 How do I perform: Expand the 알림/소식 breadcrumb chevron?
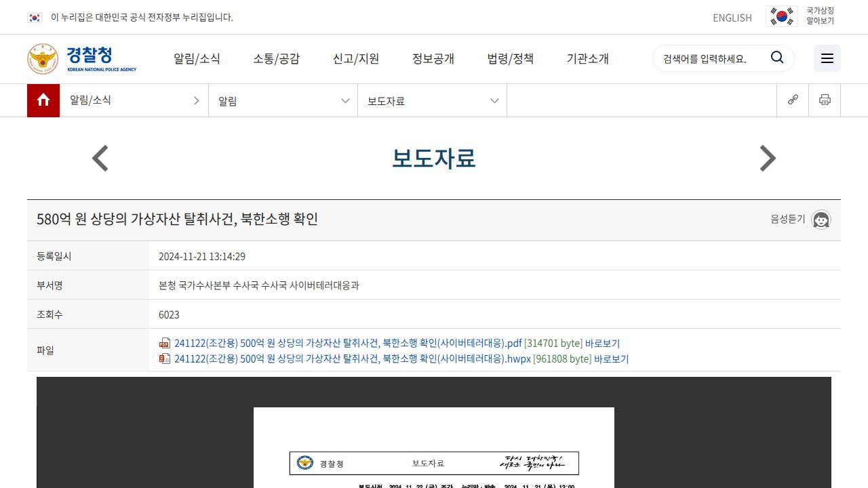[197, 100]
